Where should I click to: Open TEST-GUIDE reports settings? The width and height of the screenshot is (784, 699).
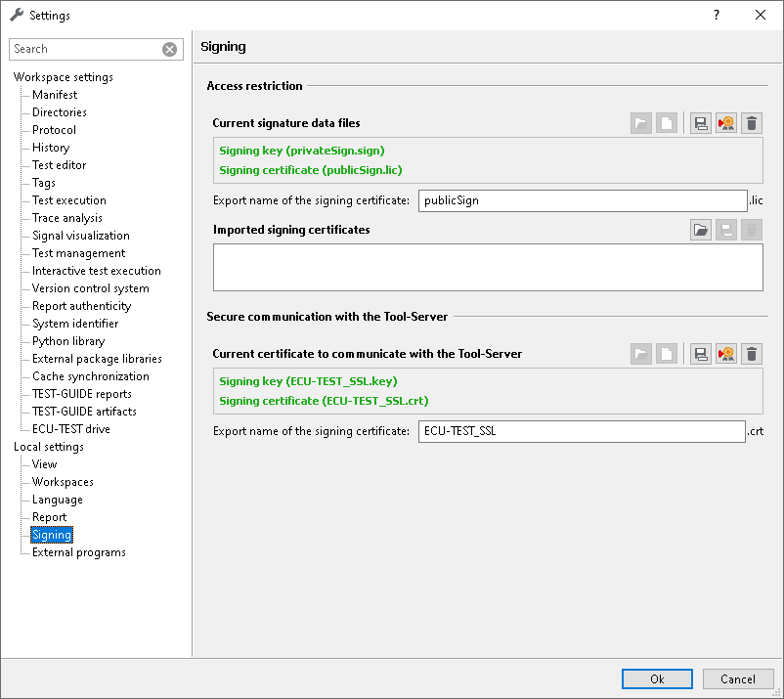[x=82, y=394]
